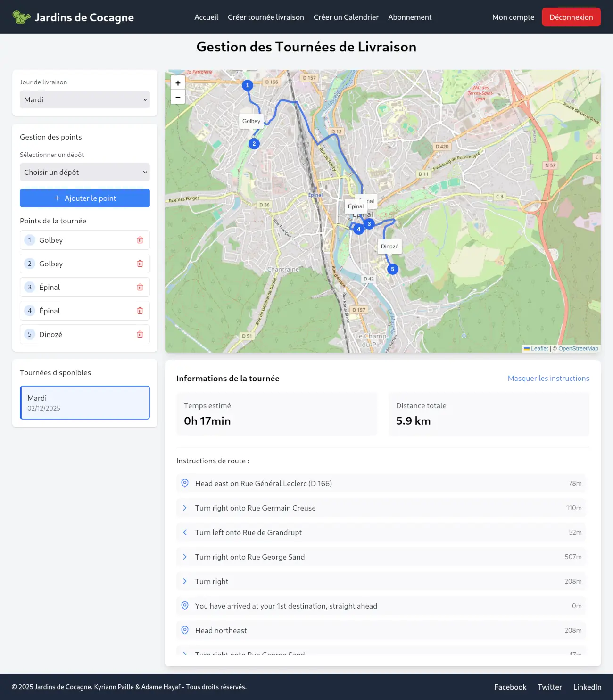Open the OpenStreetMap attribution link

point(578,349)
